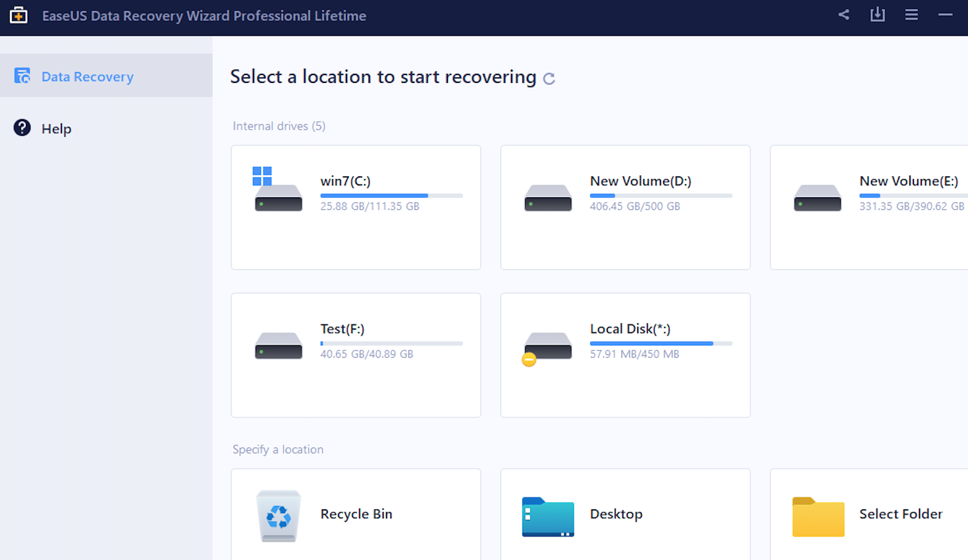Select the win7(C:) drive to scan
Viewport: 968px width, 560px height.
coord(356,207)
